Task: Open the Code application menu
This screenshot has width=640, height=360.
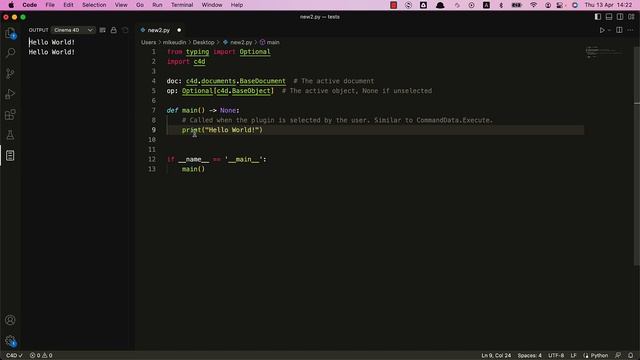Action: tap(29, 5)
